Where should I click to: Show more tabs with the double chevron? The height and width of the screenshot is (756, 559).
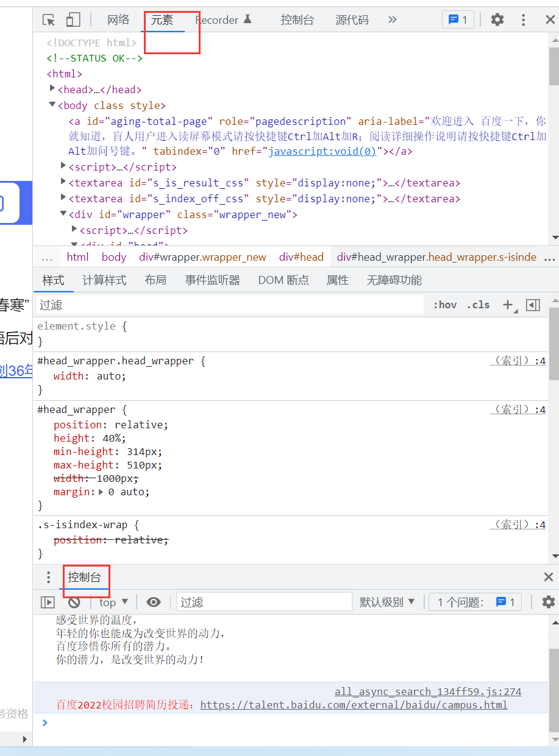[393, 20]
